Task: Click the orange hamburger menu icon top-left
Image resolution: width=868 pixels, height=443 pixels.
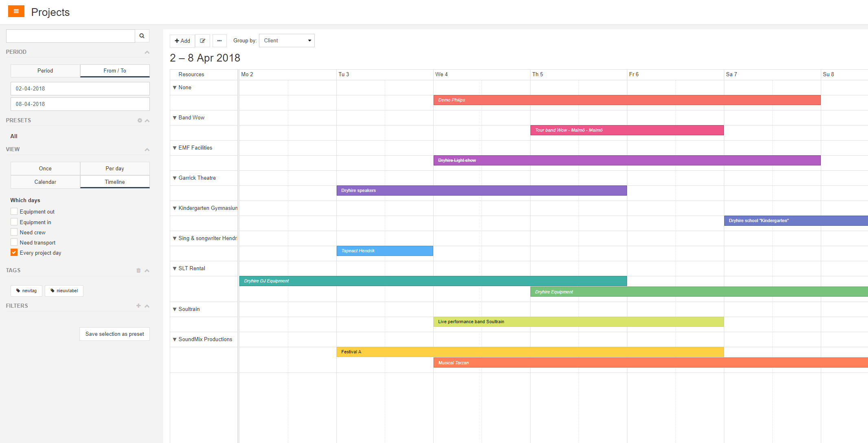Action: pos(16,11)
